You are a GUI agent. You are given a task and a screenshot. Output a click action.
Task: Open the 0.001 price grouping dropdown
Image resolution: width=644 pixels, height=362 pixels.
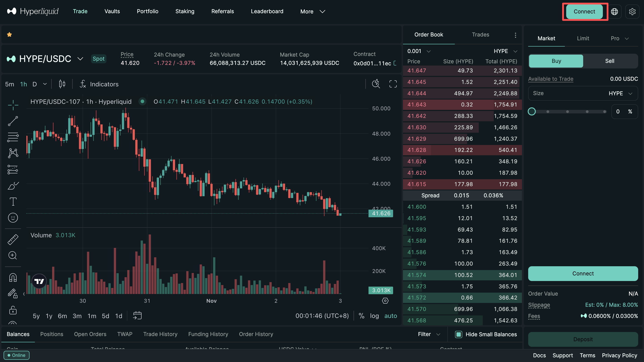[x=419, y=51]
